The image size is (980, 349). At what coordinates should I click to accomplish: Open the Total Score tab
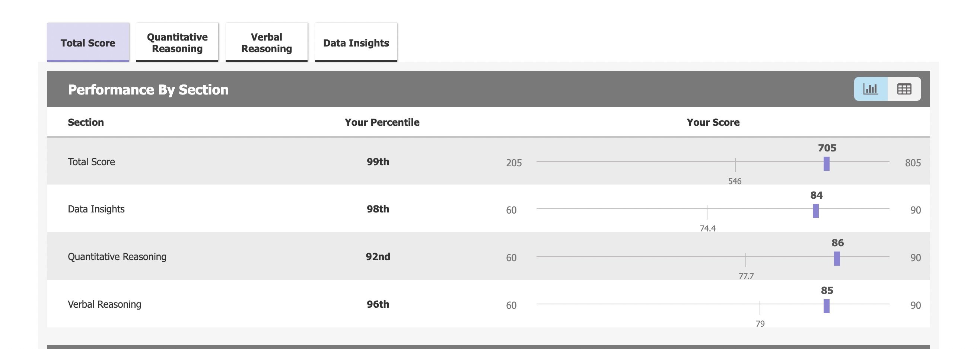tap(88, 42)
